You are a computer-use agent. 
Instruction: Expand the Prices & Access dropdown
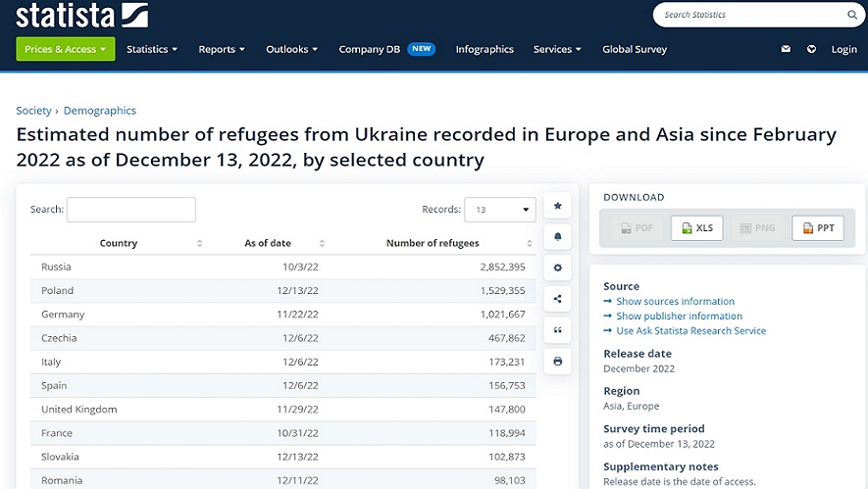(x=66, y=49)
